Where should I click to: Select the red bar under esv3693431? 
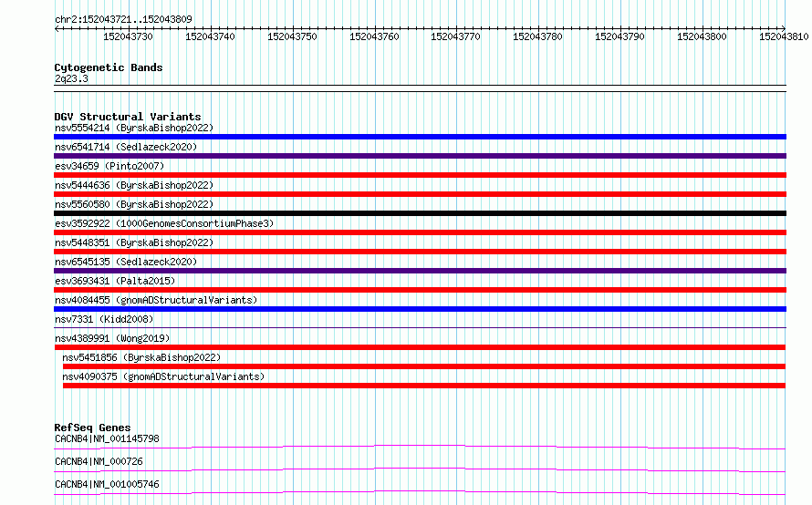click(420, 290)
